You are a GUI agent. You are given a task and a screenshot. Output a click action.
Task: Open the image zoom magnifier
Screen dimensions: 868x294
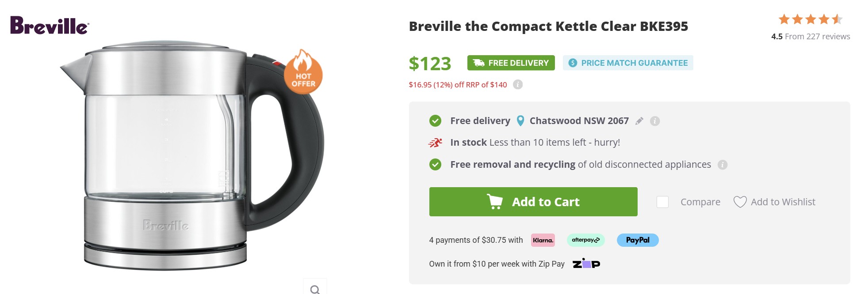pos(315,289)
